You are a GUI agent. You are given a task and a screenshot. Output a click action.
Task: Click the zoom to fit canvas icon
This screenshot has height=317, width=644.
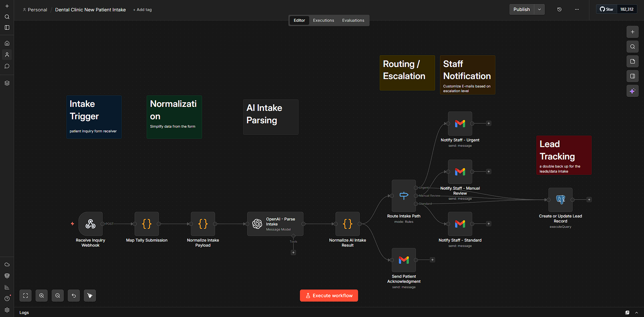(25, 295)
